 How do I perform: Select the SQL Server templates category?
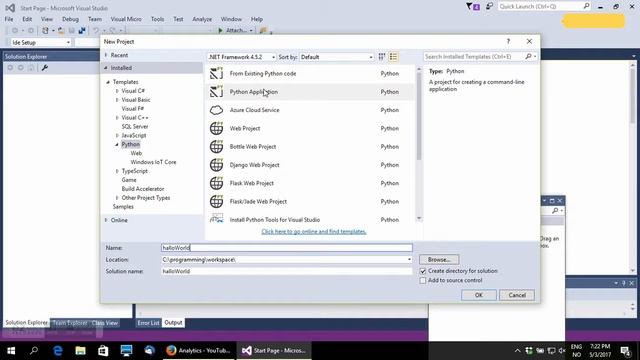pyautogui.click(x=135, y=127)
